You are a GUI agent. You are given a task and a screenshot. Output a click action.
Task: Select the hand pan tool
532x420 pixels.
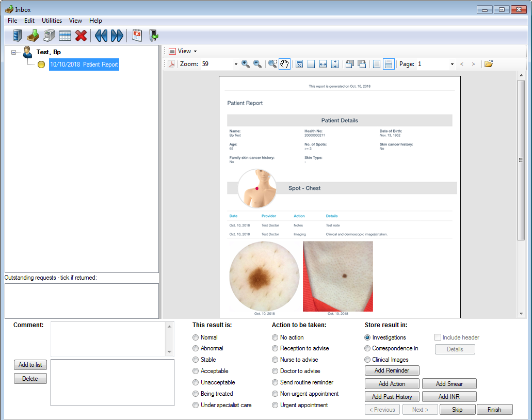(x=284, y=64)
